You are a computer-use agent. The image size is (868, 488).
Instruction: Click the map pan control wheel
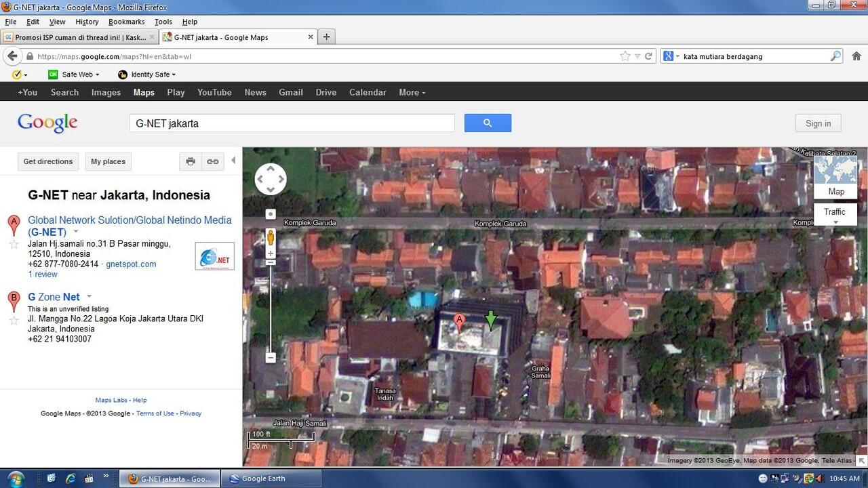(x=271, y=180)
